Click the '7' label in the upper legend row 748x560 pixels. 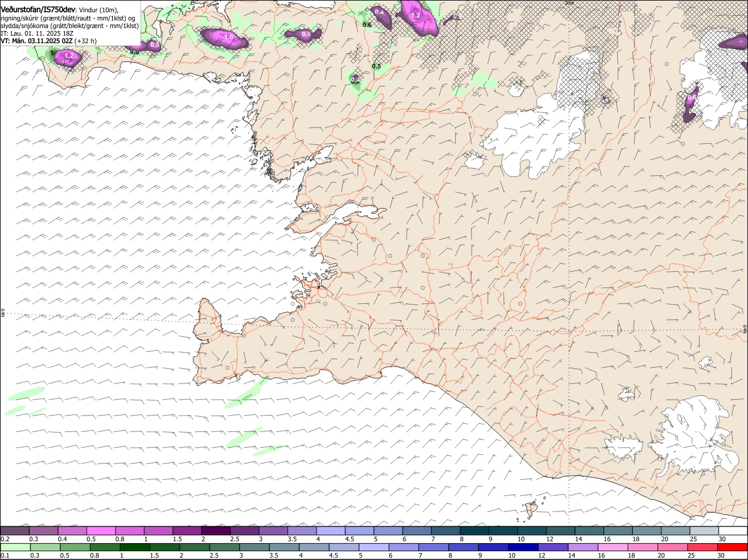(x=433, y=539)
